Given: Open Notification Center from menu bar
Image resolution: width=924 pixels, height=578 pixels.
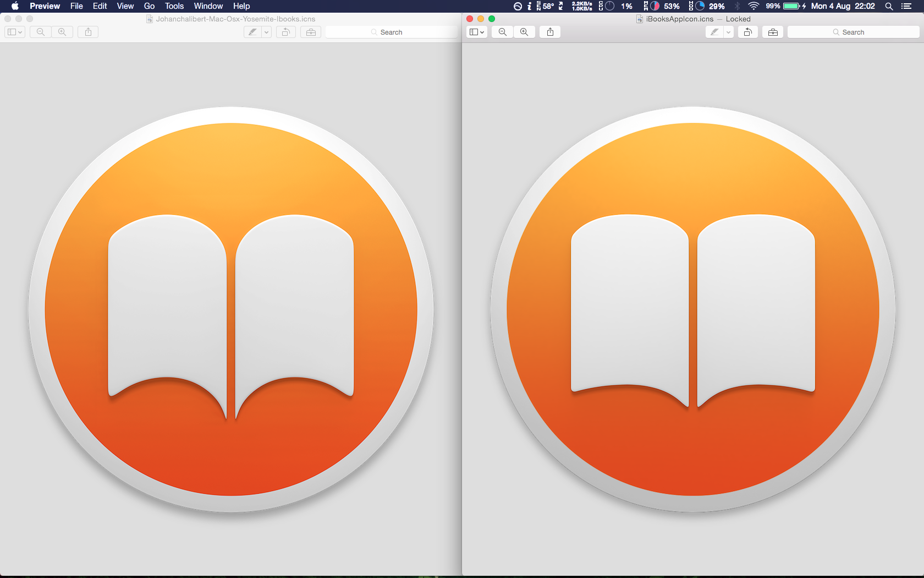Looking at the screenshot, I should pyautogui.click(x=906, y=6).
